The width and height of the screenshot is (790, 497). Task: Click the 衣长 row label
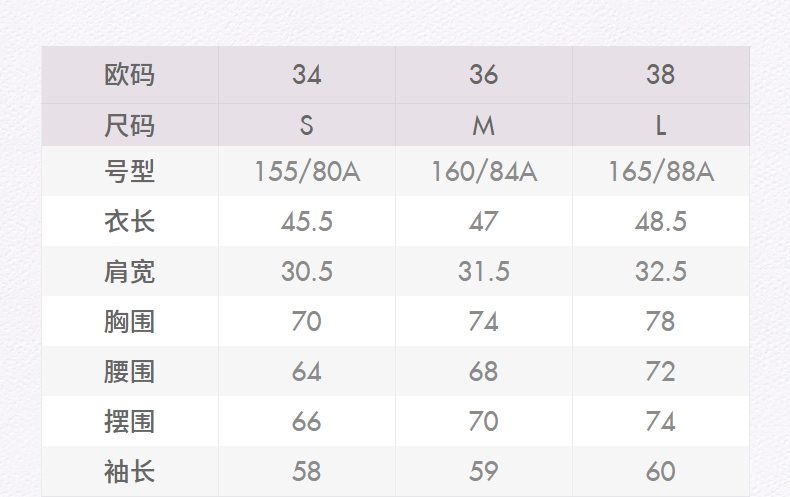(x=130, y=221)
